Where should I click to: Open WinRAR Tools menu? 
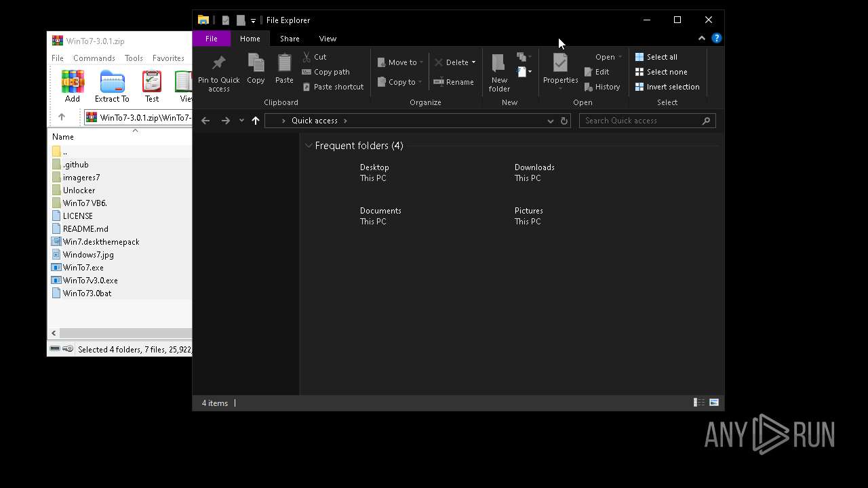[x=134, y=58]
